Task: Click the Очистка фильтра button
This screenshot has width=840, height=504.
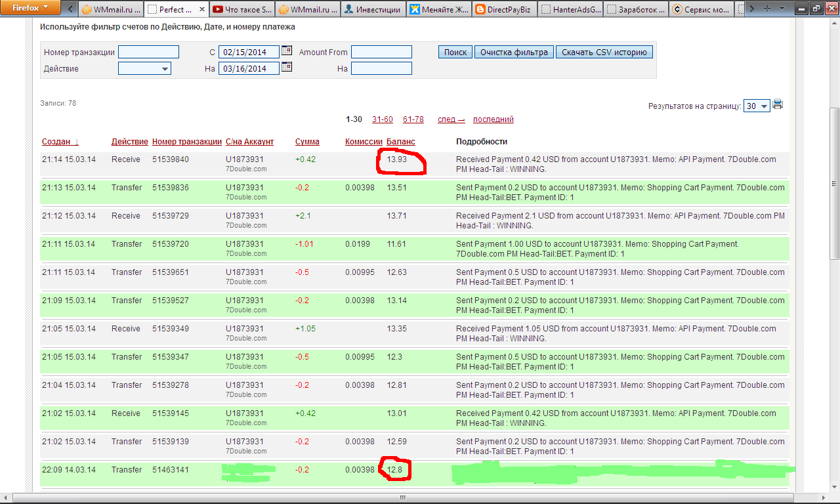Action: [514, 52]
